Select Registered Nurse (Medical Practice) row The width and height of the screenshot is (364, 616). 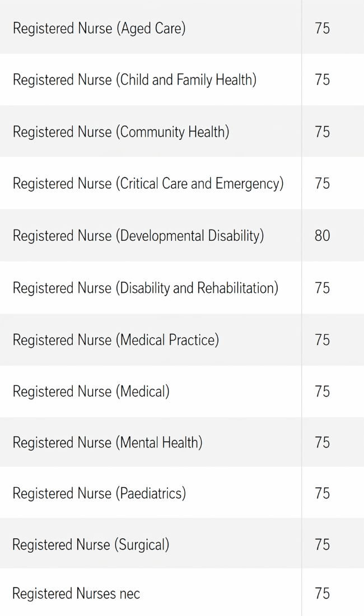[182, 340]
